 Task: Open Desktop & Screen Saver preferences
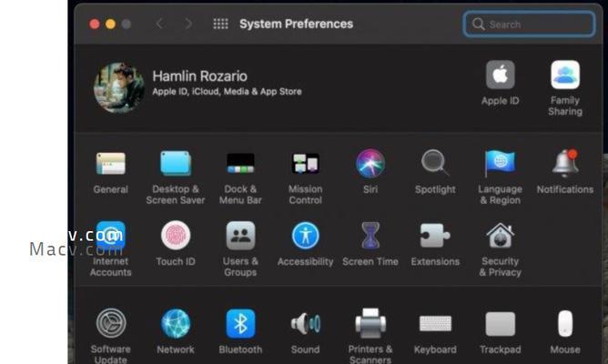click(176, 164)
